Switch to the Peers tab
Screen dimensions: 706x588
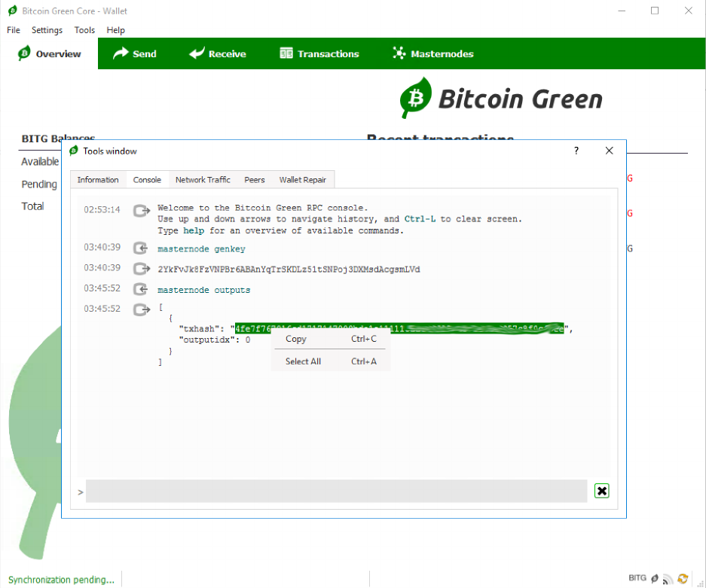tap(255, 180)
